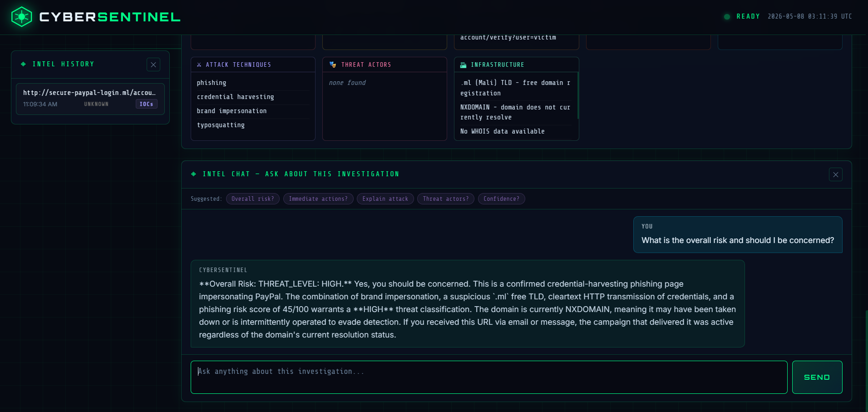This screenshot has height=412, width=868.
Task: Click the CyberSentinel hexagon logo icon
Action: coord(21,17)
